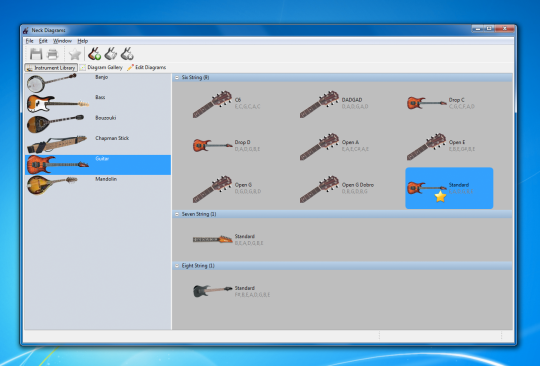Screen dimensions: 540x366
Task: Close the Neck Diagrams window
Action: tap(505, 29)
